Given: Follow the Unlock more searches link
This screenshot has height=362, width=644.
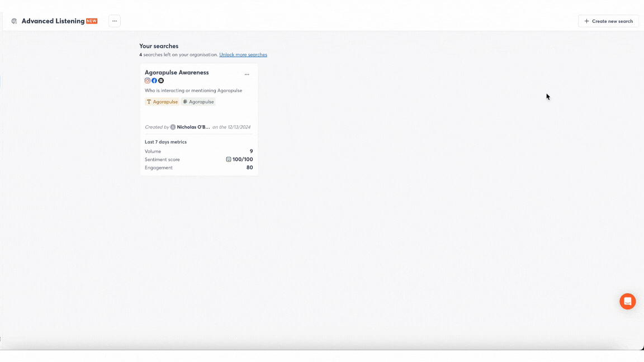Looking at the screenshot, I should (243, 55).
